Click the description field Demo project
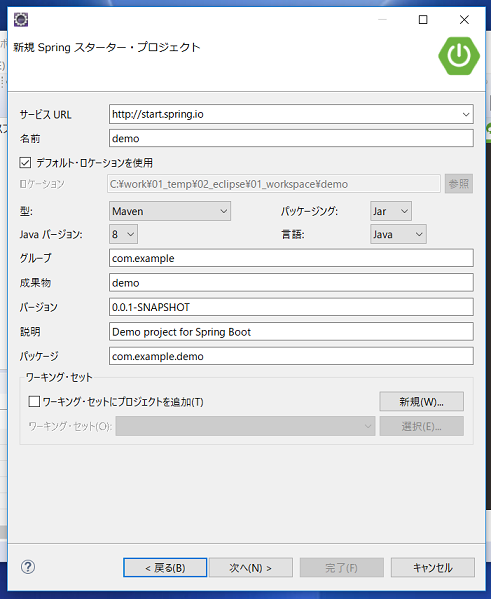The width and height of the screenshot is (491, 599). [x=291, y=332]
